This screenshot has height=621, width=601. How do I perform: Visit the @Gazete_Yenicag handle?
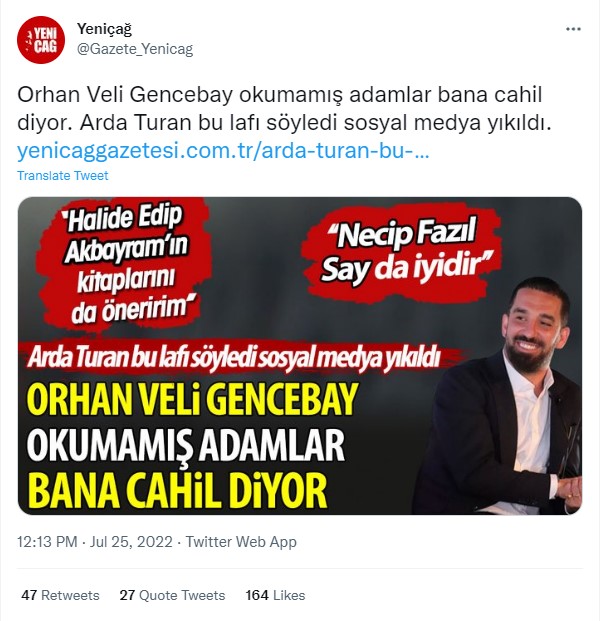[x=135, y=50]
